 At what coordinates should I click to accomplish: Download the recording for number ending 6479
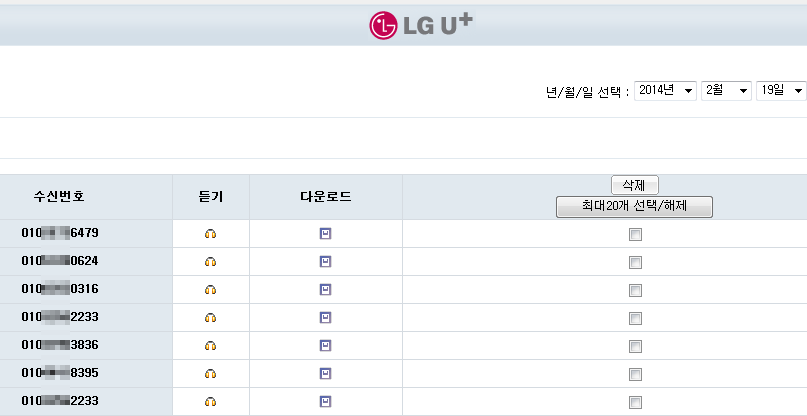[325, 234]
